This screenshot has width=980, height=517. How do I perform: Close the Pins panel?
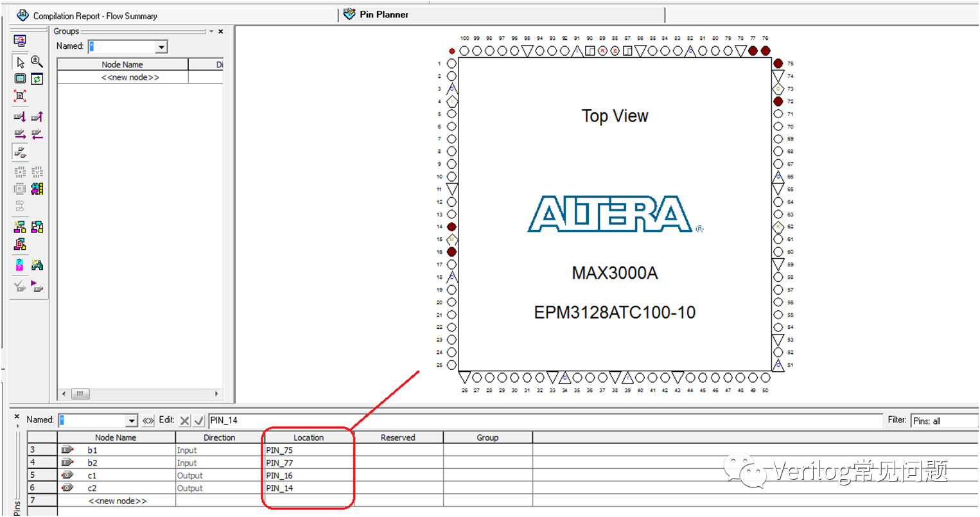17,417
